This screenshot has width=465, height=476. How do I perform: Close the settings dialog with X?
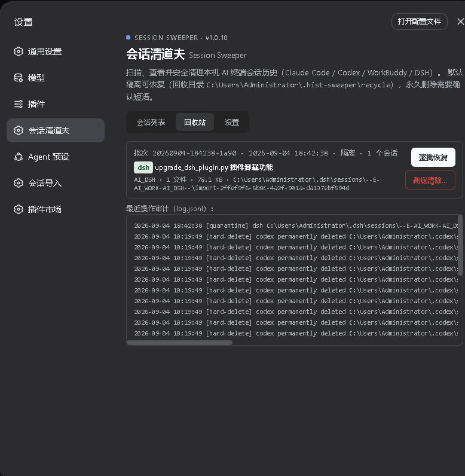tap(460, 22)
